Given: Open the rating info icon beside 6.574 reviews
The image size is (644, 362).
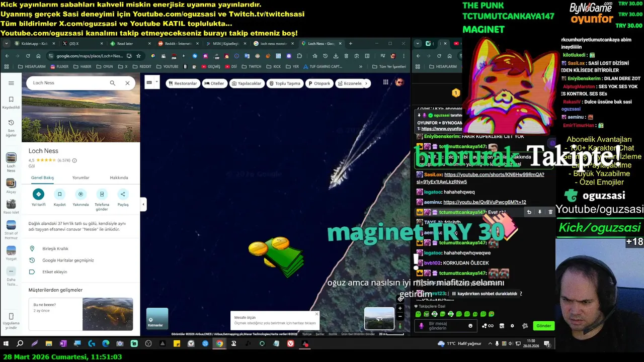Looking at the screenshot, I should [x=74, y=160].
